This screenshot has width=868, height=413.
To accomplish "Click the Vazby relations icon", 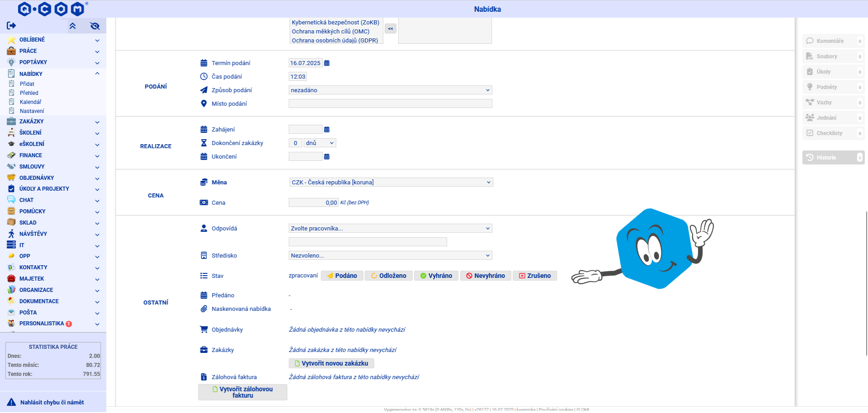I will (810, 103).
